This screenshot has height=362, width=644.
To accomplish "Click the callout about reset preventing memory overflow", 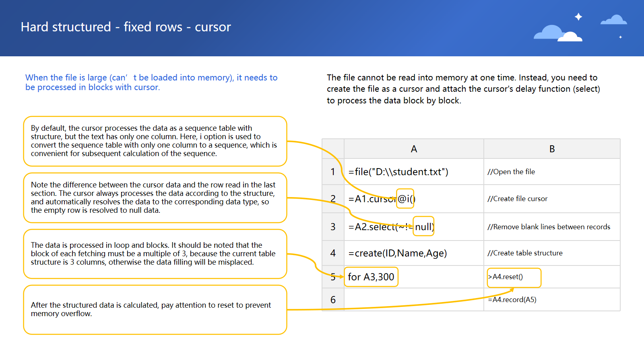I will (155, 309).
